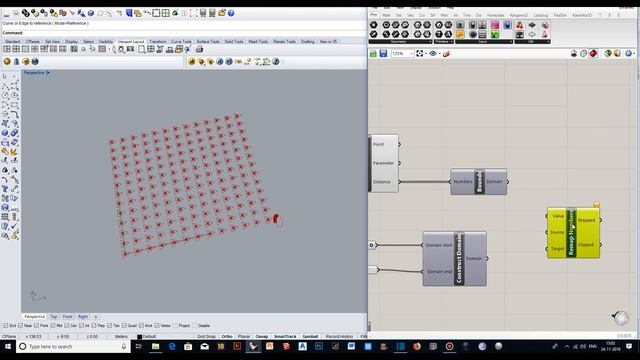Toggle Grid Snap in the status bar
This screenshot has height=360, width=640.
[206, 337]
